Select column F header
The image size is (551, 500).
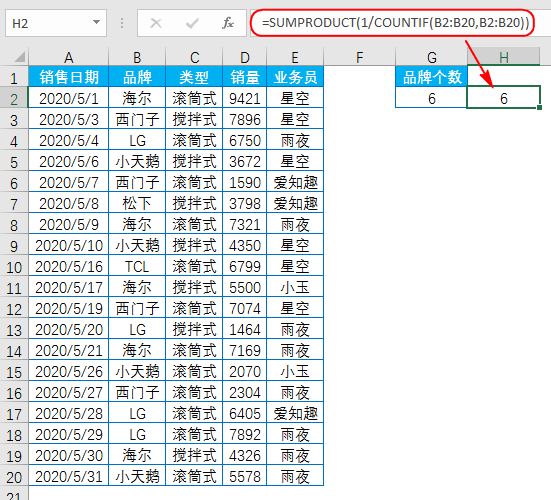[359, 57]
